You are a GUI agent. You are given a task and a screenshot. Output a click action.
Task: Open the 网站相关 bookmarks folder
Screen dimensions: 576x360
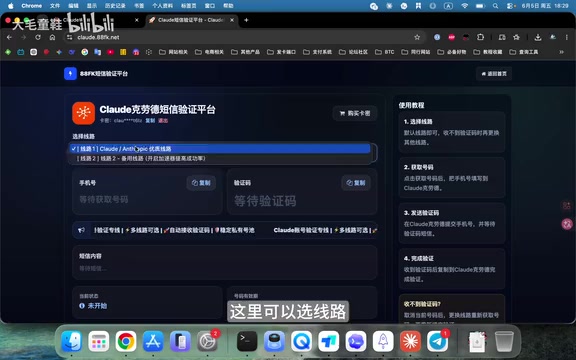(173, 52)
